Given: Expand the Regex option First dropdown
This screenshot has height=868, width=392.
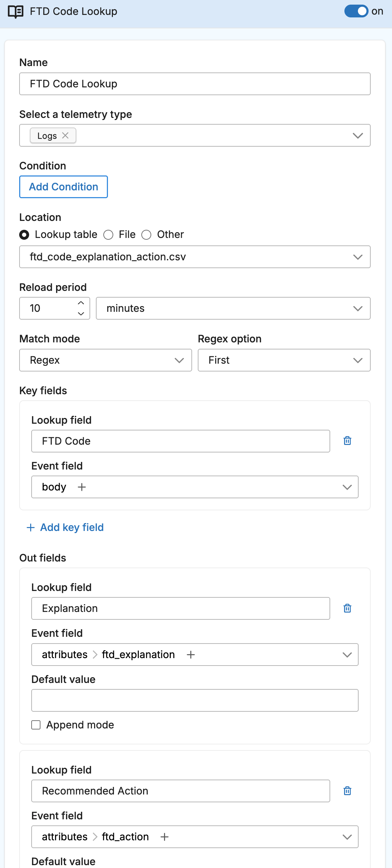Looking at the screenshot, I should (x=284, y=360).
